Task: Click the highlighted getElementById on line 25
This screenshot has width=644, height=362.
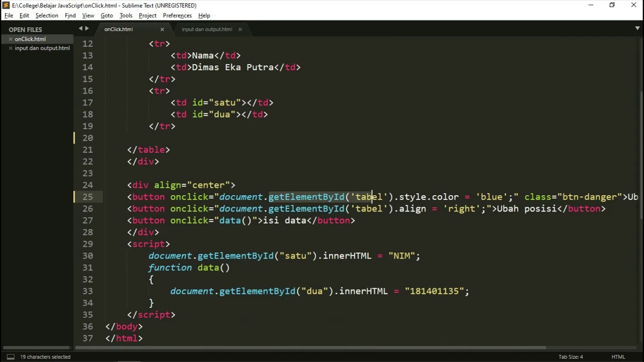Action: coord(306,197)
